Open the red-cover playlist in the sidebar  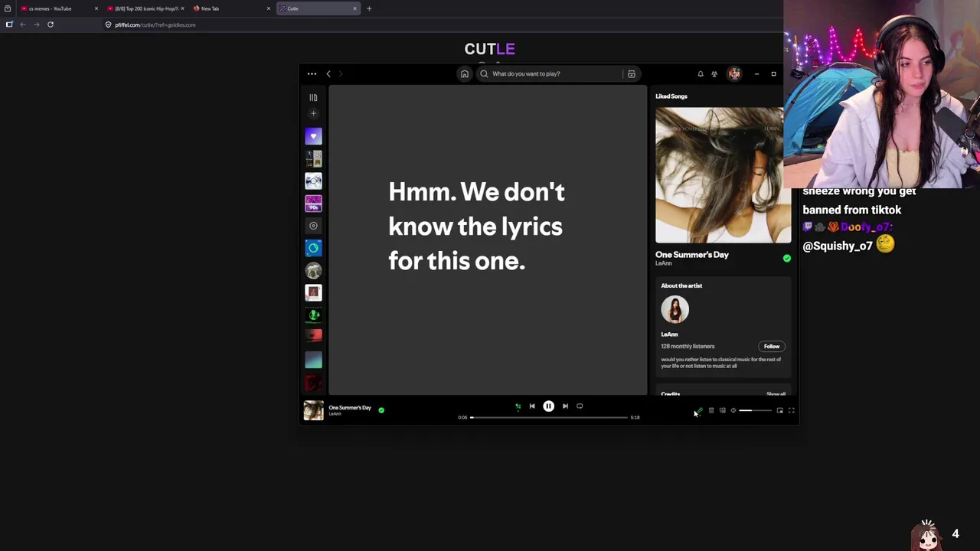point(313,337)
